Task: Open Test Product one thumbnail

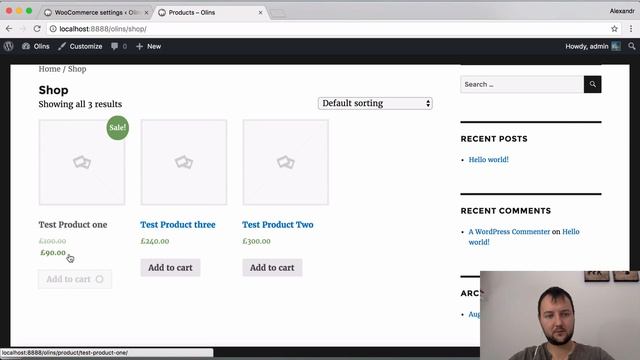Action: 82,162
